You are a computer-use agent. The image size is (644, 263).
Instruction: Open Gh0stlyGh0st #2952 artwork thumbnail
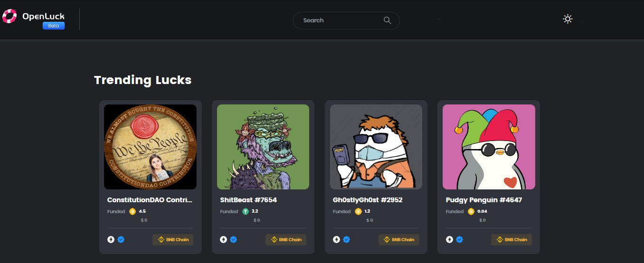pos(376,147)
